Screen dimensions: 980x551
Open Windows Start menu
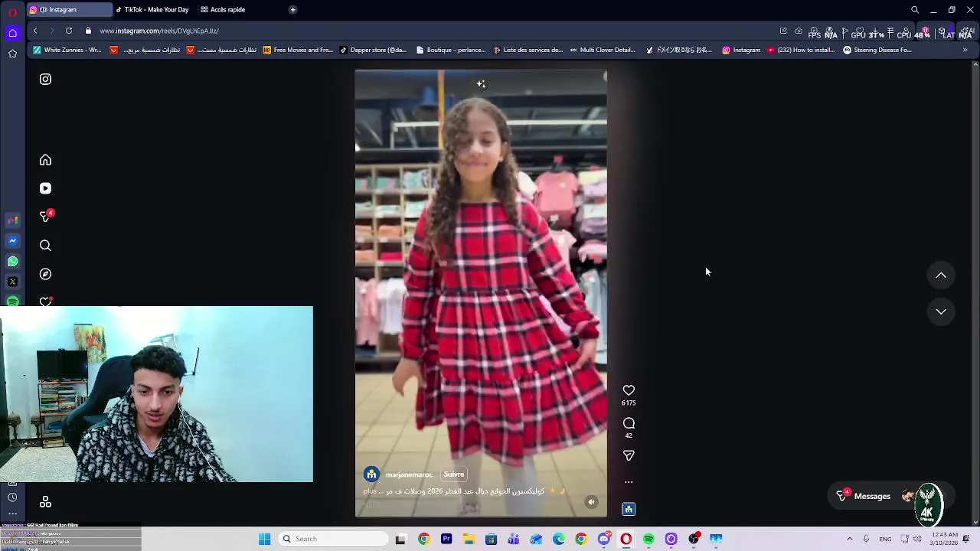pos(264,539)
